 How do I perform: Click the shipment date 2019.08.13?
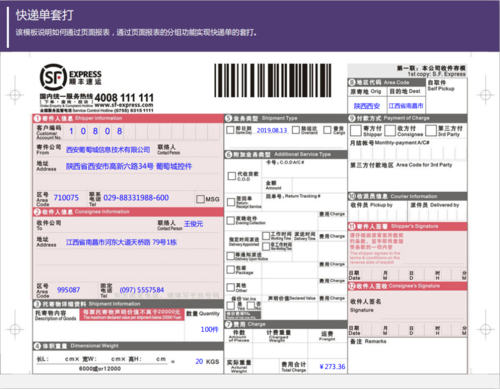point(272,130)
